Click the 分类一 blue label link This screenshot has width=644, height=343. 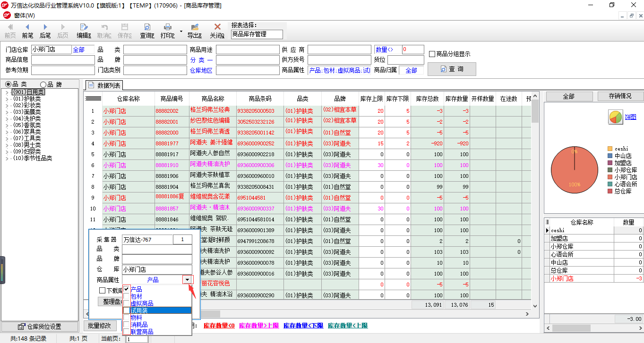click(201, 60)
